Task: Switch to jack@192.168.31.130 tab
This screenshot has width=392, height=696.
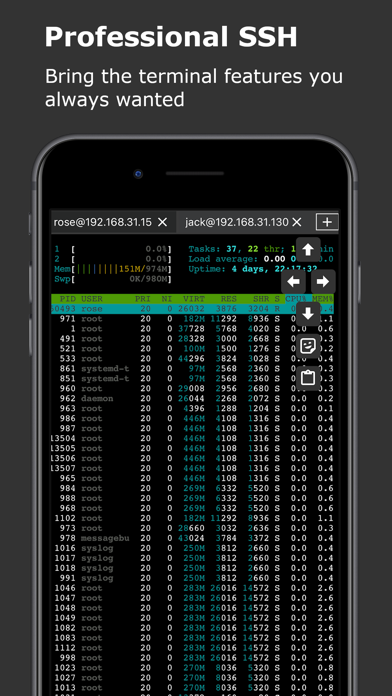Action: coord(237,222)
